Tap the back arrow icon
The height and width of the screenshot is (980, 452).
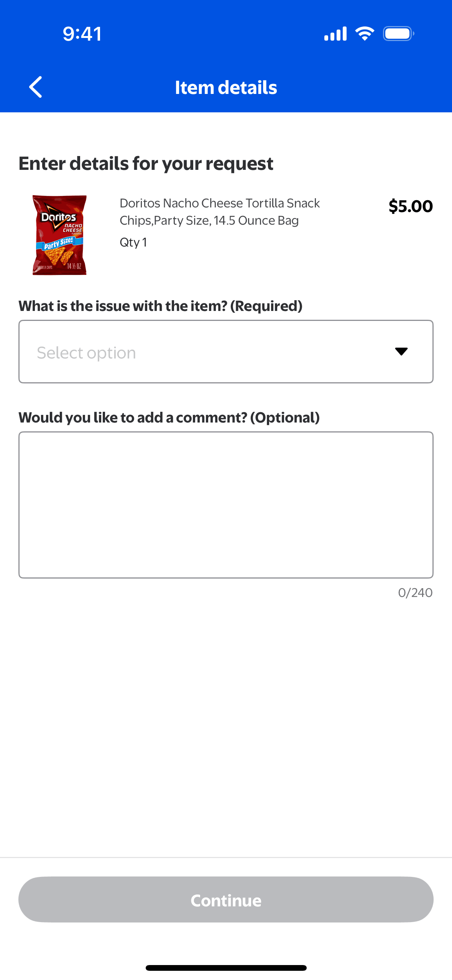coord(36,87)
